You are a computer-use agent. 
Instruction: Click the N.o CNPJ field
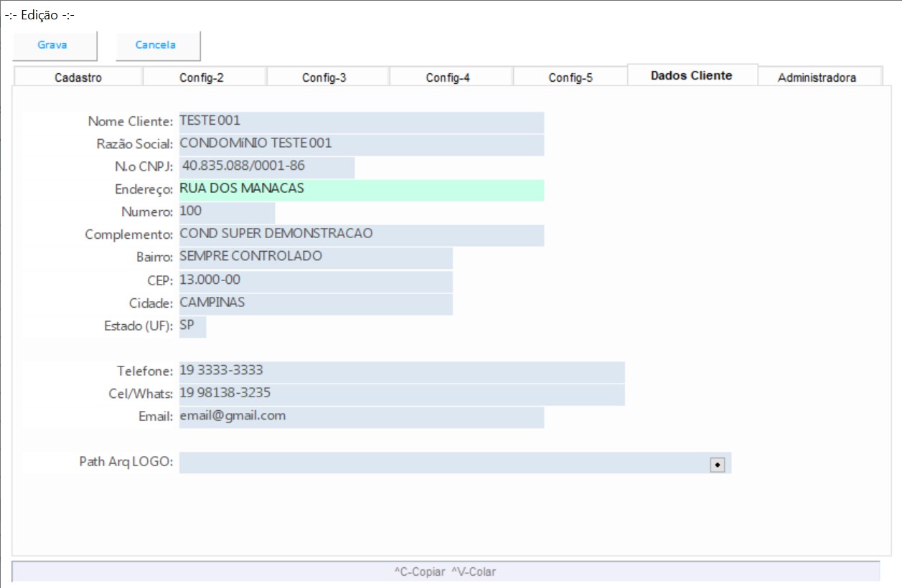[x=266, y=167]
